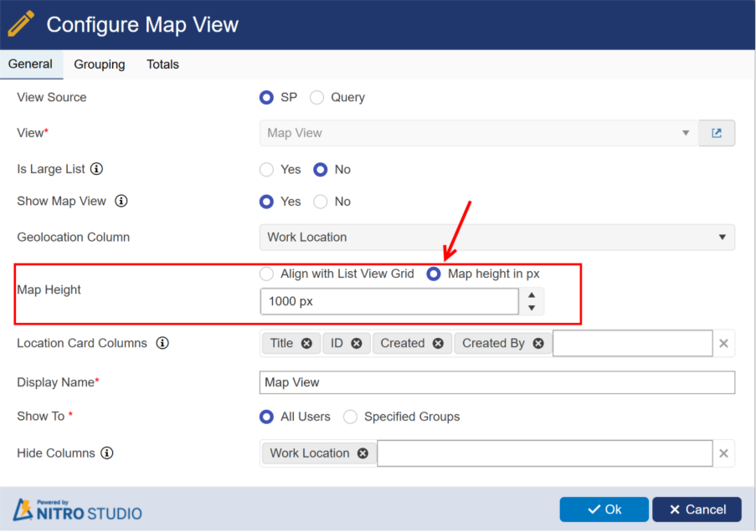Image resolution: width=756 pixels, height=532 pixels.
Task: Remove Work Location from Hide Columns
Action: 363,453
